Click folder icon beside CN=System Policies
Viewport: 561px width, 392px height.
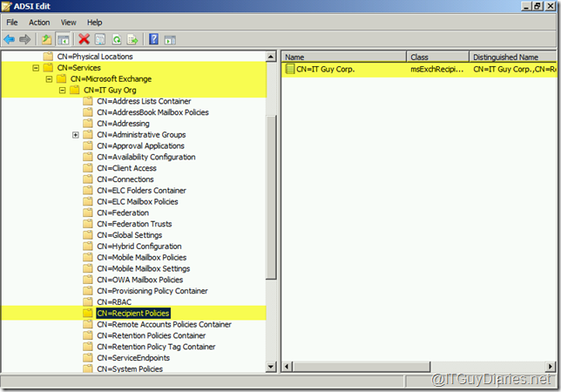pyautogui.click(x=88, y=368)
